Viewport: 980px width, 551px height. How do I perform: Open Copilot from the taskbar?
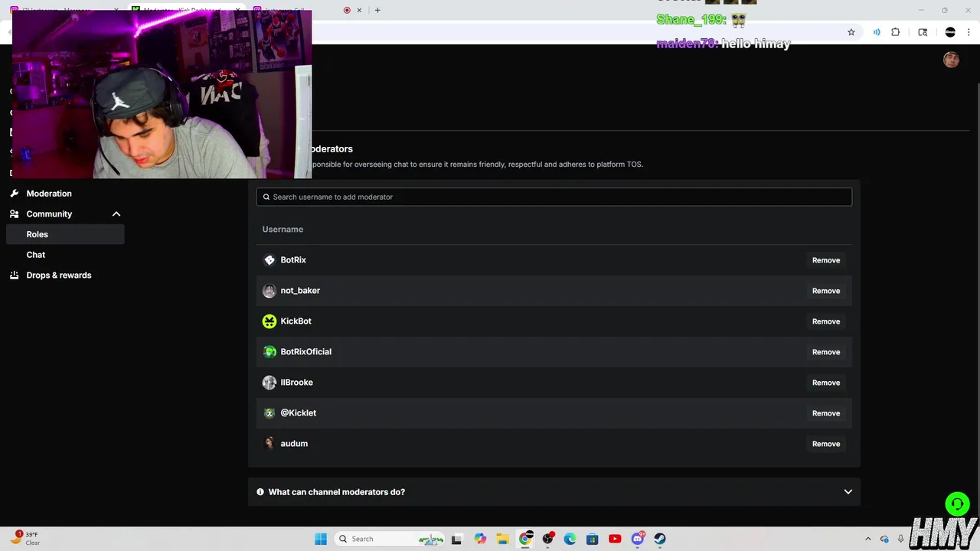click(x=480, y=539)
